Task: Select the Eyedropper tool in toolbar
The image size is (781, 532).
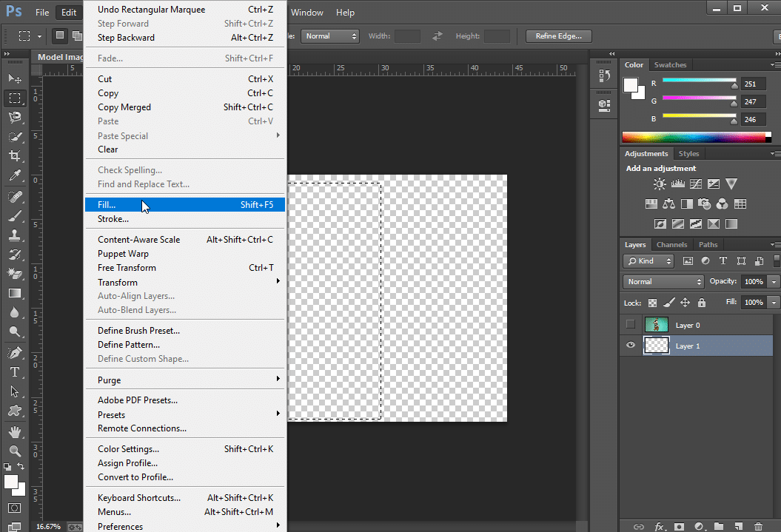Action: pyautogui.click(x=14, y=176)
